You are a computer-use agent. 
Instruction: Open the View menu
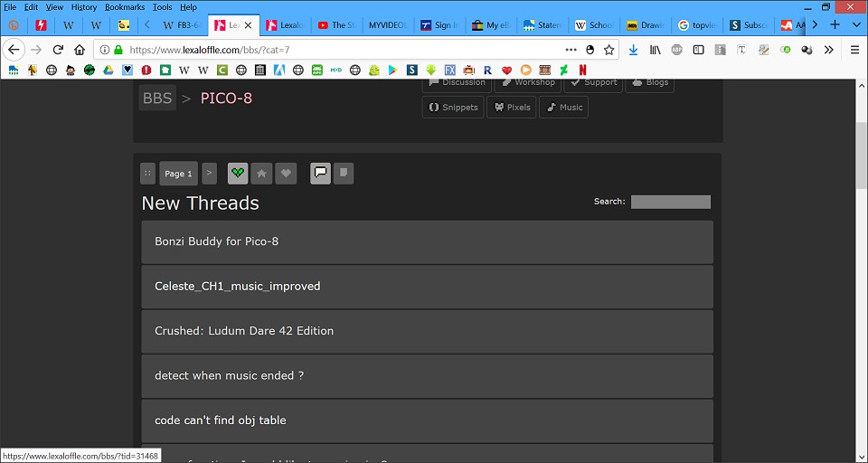point(54,7)
